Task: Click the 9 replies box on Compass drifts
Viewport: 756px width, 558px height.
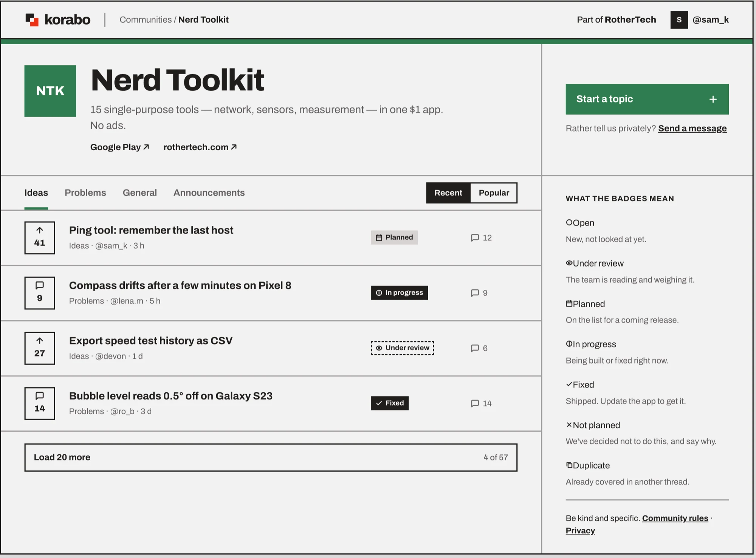Action: (x=40, y=293)
